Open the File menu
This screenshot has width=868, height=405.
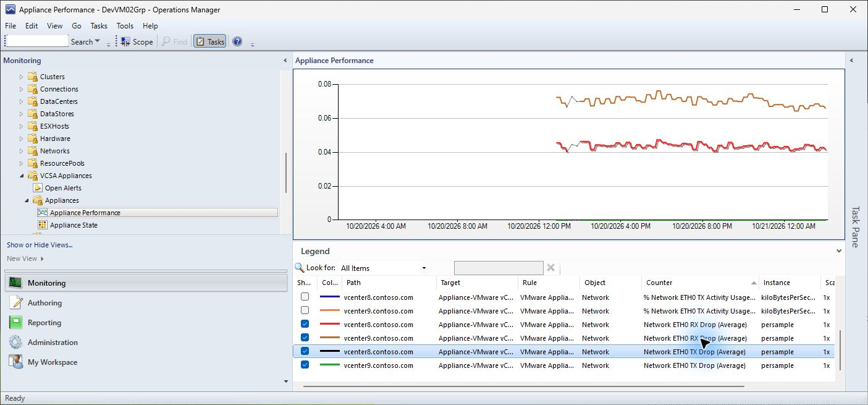tap(11, 26)
